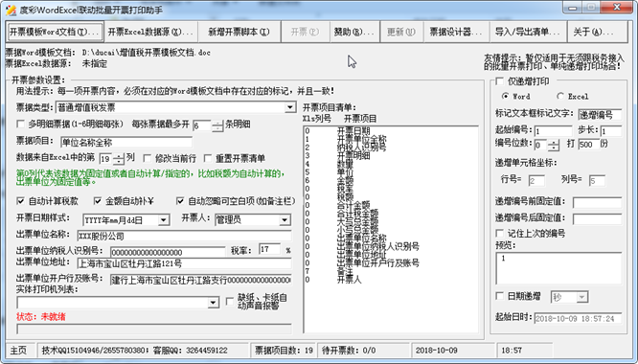
Task: Select the Excel radio button
Action: [560, 97]
